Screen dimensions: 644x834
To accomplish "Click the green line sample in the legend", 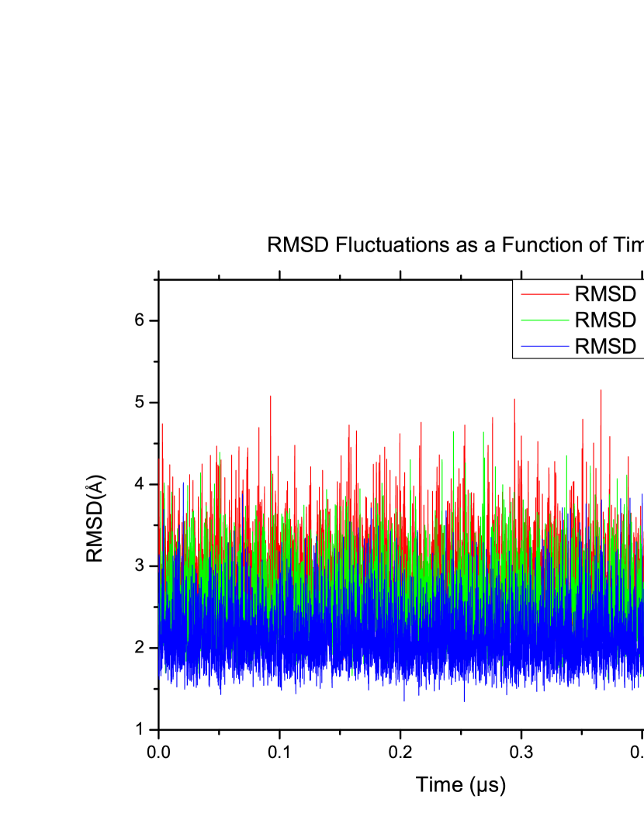I will 545,320.
